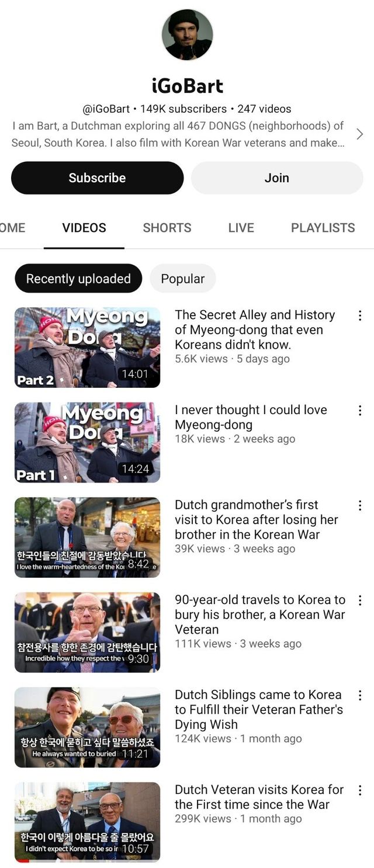Screen dimensions: 374x868
Task: Open '90-year-old travels to Korea' video title
Action: tap(260, 614)
